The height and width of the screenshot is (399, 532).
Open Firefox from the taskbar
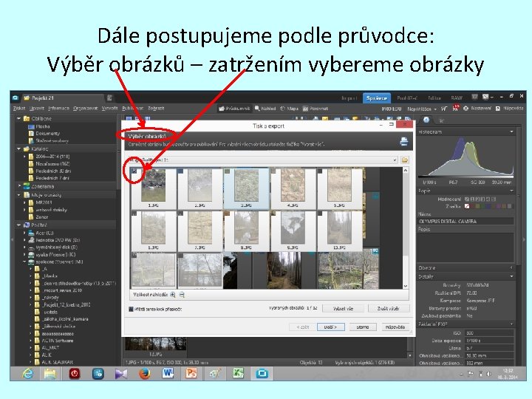coord(145,374)
